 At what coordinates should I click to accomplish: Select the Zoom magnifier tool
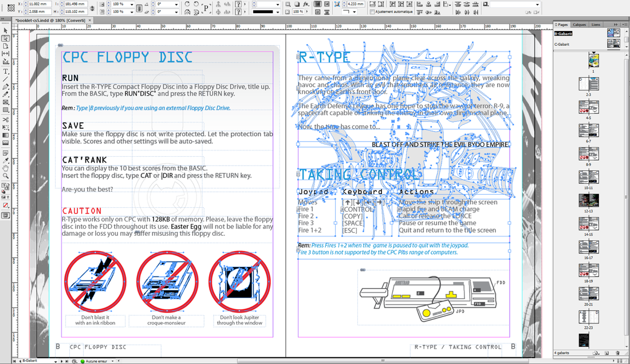pos(6,176)
